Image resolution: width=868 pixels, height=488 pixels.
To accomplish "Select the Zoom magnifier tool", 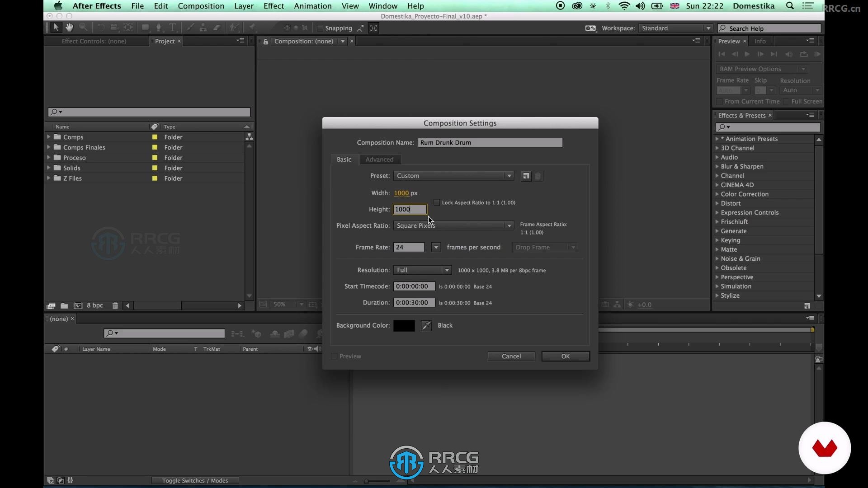I will [x=84, y=28].
